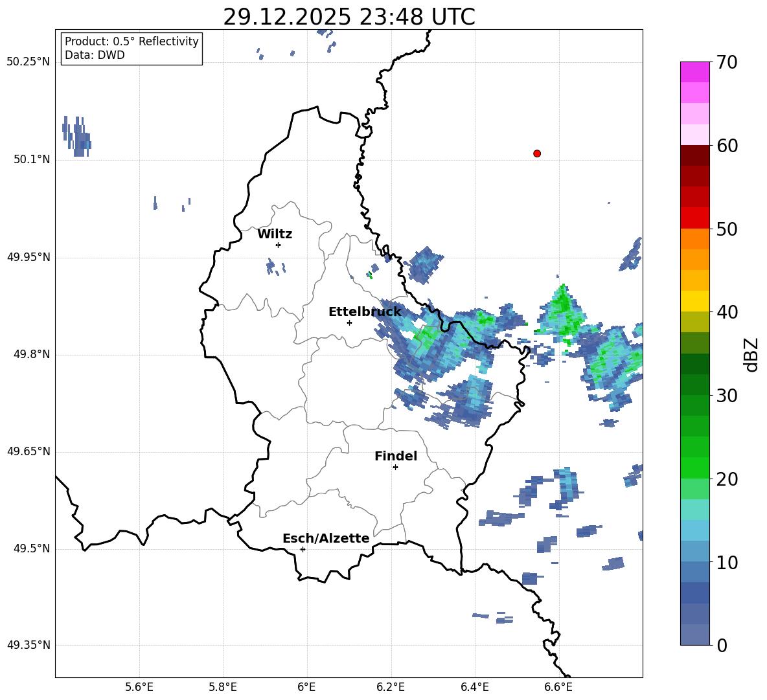Click the title 29.12.2025 23:48 UTC
The height and width of the screenshot is (700, 767).
click(349, 17)
